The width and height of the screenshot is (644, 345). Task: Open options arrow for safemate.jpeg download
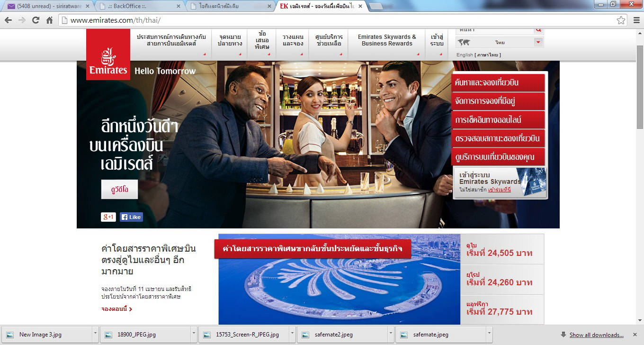(489, 335)
